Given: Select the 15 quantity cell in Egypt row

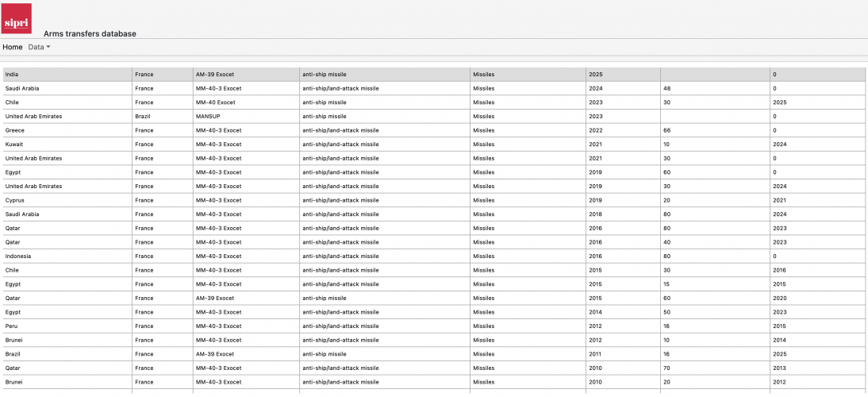Looking at the screenshot, I should coord(715,284).
